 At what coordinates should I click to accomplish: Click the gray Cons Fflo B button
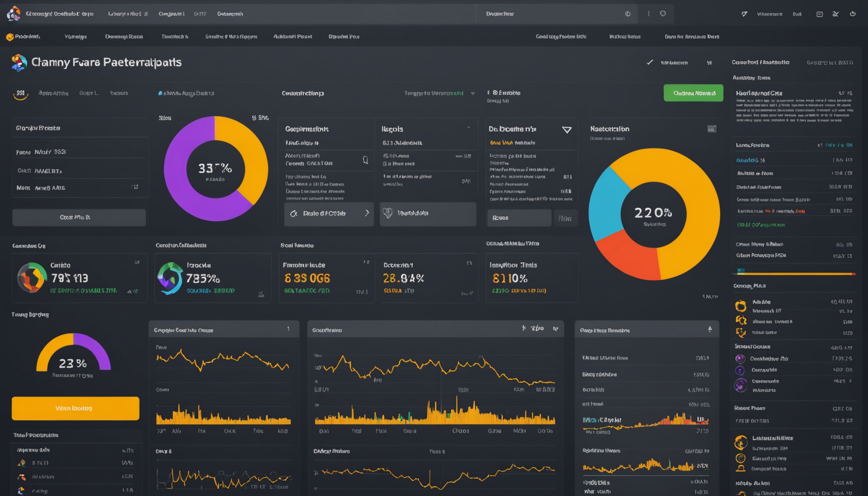pos(79,217)
